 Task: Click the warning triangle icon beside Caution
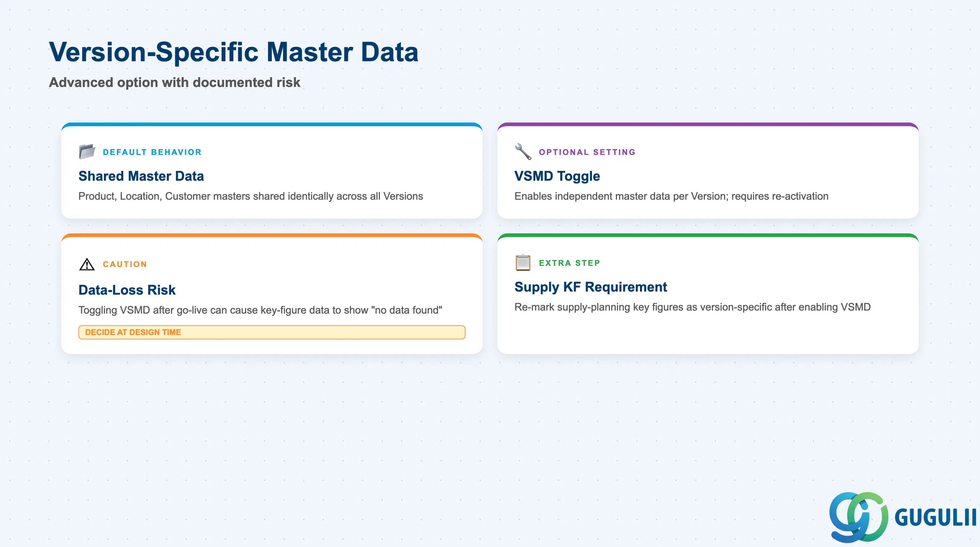coord(87,264)
